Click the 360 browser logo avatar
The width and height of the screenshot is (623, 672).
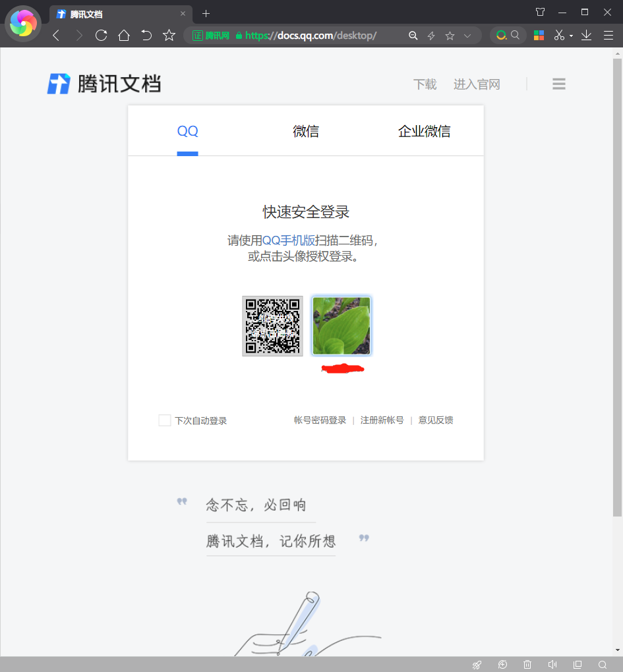23,24
